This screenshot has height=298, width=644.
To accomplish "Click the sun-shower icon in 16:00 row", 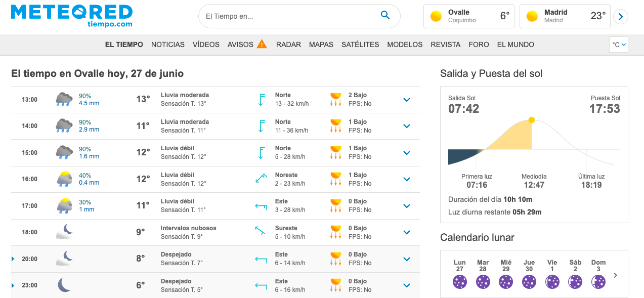I will tap(64, 179).
